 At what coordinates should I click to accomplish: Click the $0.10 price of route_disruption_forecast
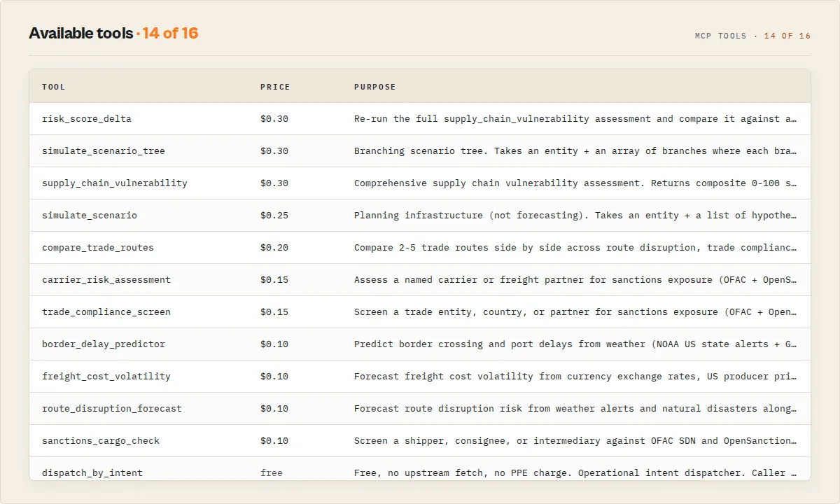click(274, 409)
